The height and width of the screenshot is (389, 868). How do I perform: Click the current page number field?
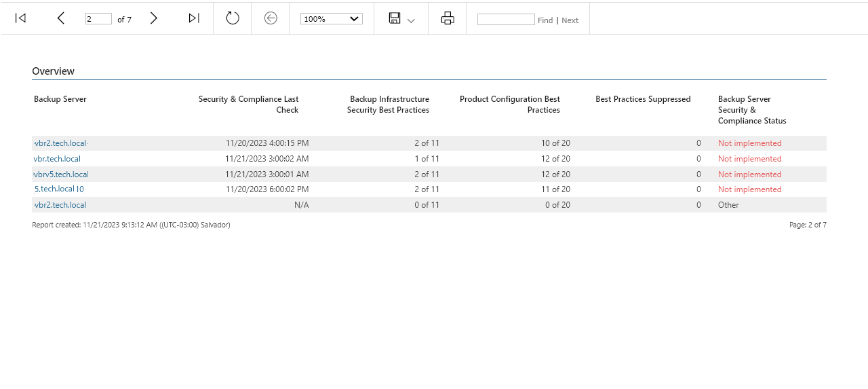(98, 19)
